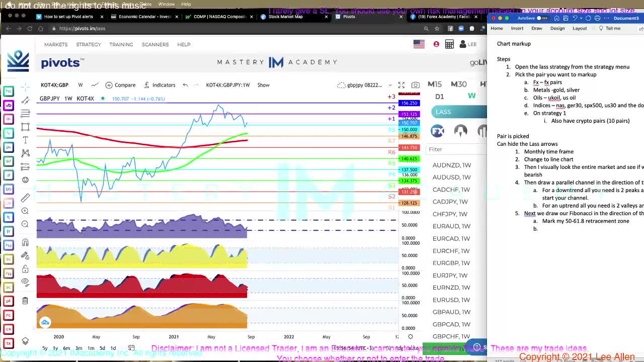This screenshot has height=362, width=644.
Task: Switch to Economic Calendar browser tab
Action: pyautogui.click(x=145, y=17)
